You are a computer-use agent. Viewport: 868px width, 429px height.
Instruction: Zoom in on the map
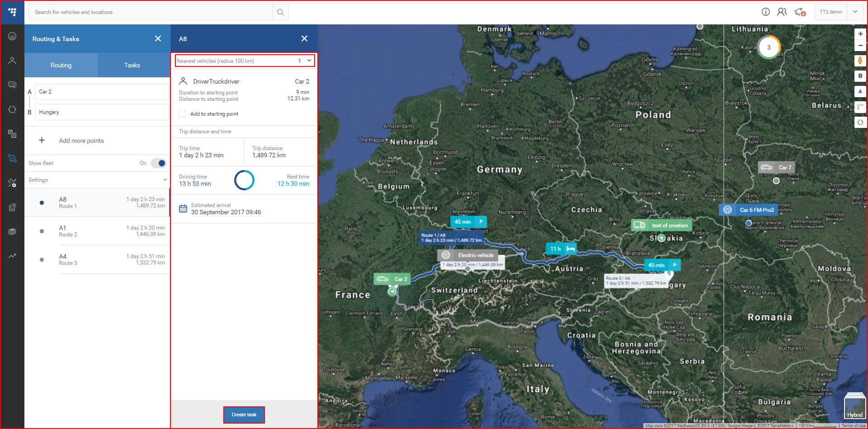click(860, 34)
